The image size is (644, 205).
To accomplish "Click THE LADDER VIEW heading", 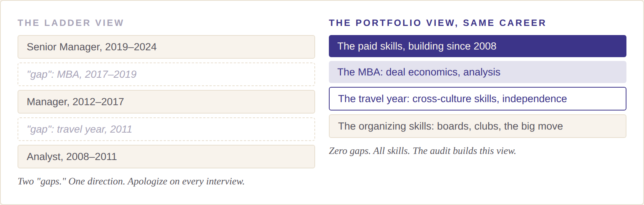I will click(71, 23).
